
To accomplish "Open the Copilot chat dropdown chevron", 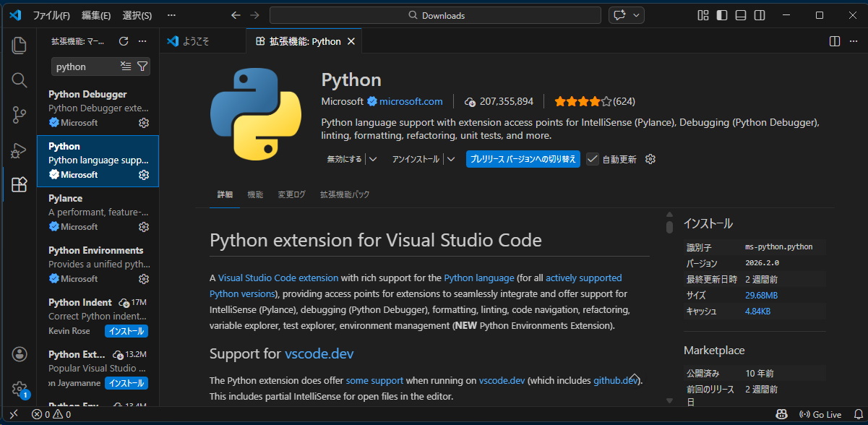I will click(x=637, y=15).
